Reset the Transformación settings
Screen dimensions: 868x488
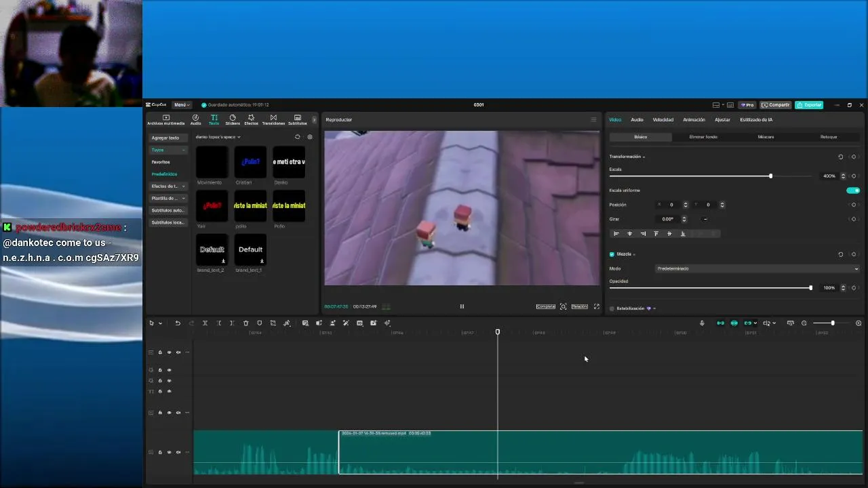click(x=841, y=157)
